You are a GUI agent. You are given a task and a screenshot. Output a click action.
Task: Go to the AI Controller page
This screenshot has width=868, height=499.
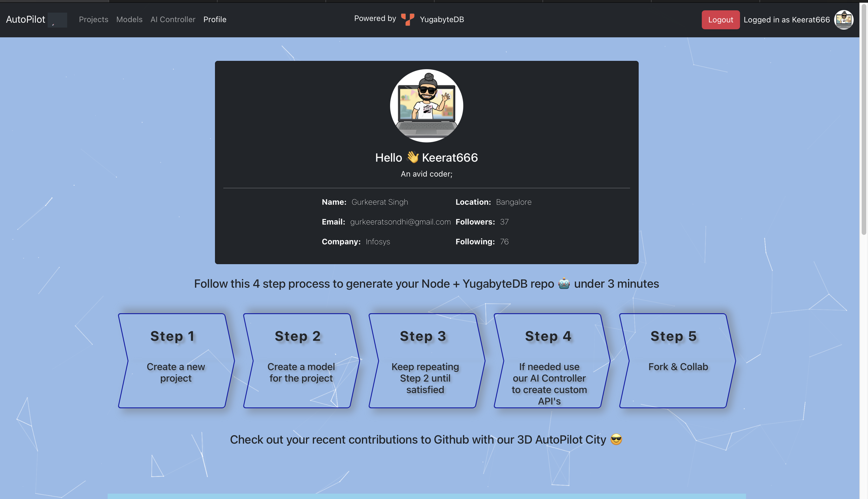coord(173,20)
